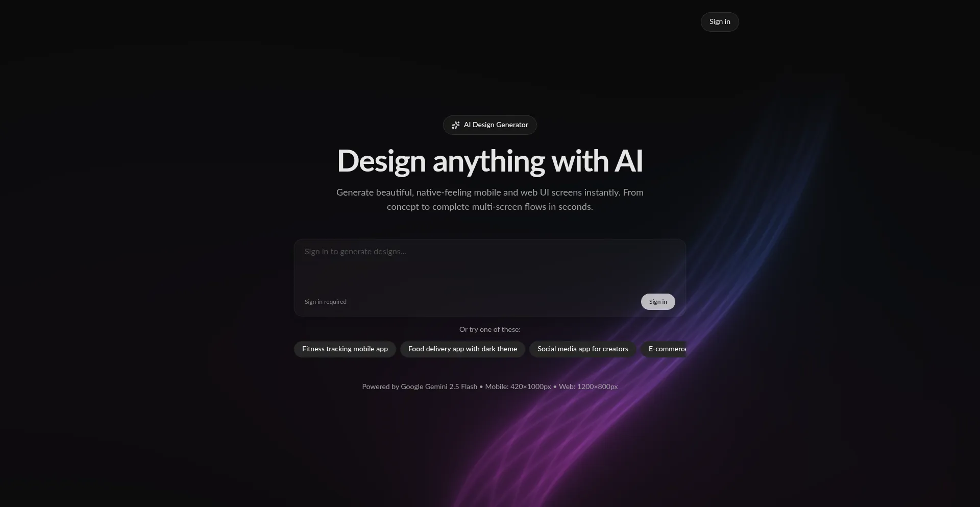The image size is (980, 507).
Task: Click the 'Or try one of these:' label
Action: [x=490, y=330]
